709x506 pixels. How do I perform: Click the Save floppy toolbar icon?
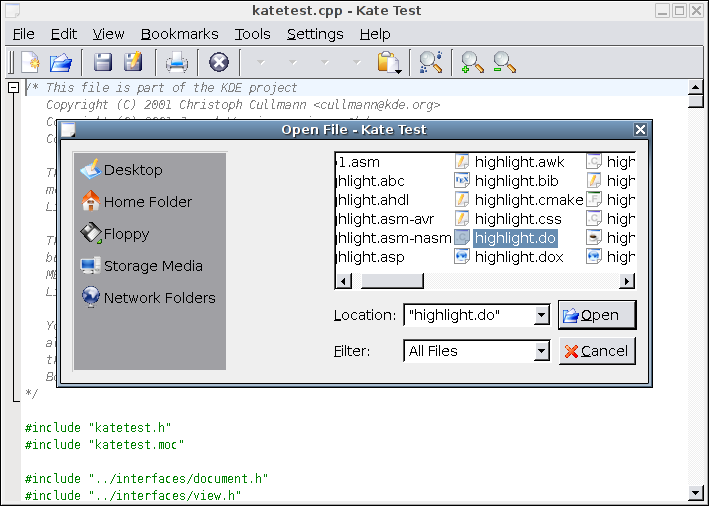(103, 62)
